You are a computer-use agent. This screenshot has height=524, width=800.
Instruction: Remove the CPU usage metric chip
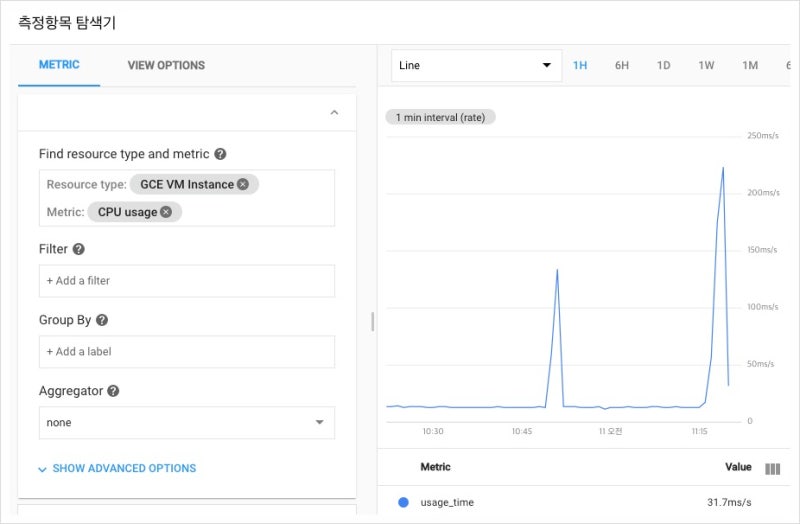click(x=166, y=212)
